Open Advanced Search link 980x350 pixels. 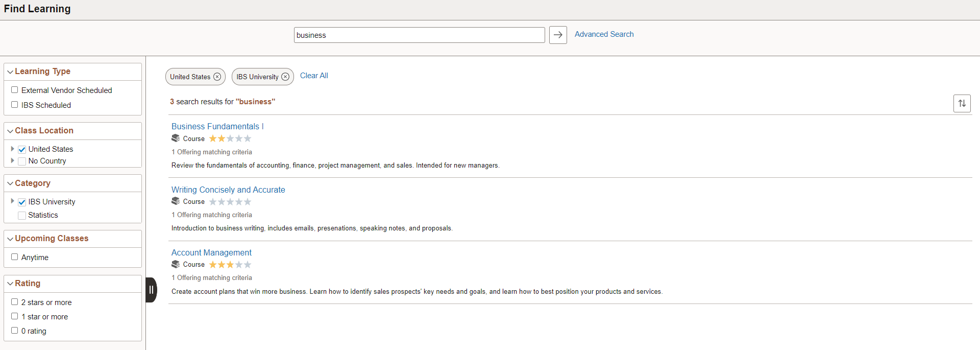604,34
